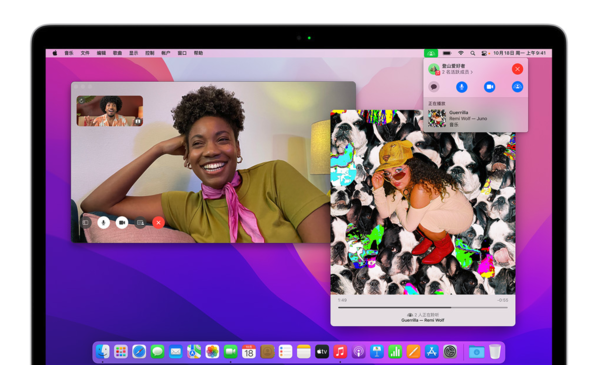The height and width of the screenshot is (365, 600).
Task: Open Control Center from the menu bar
Action: pyautogui.click(x=484, y=53)
